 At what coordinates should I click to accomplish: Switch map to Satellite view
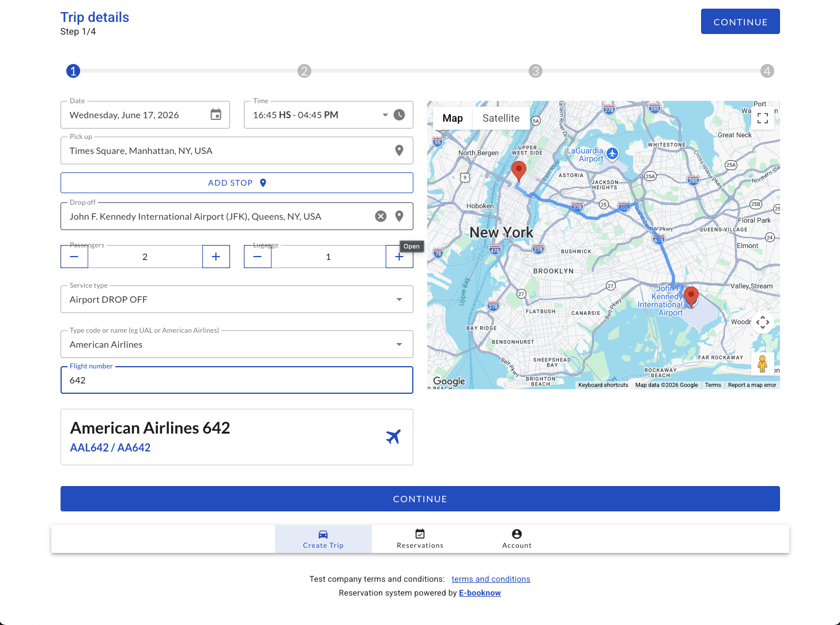click(501, 118)
